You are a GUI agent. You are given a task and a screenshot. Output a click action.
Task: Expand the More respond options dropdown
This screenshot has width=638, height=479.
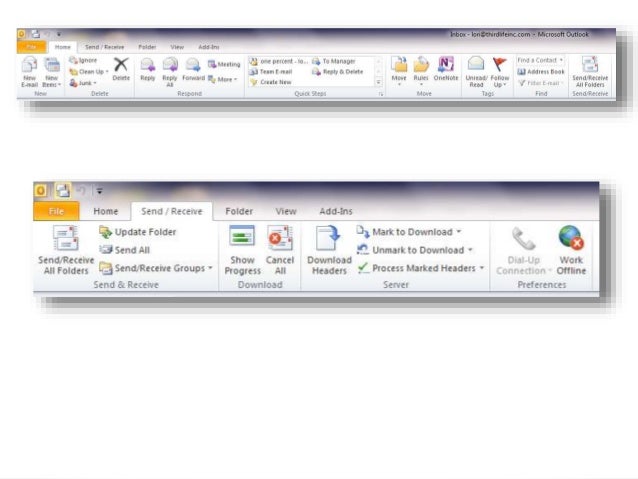(235, 79)
